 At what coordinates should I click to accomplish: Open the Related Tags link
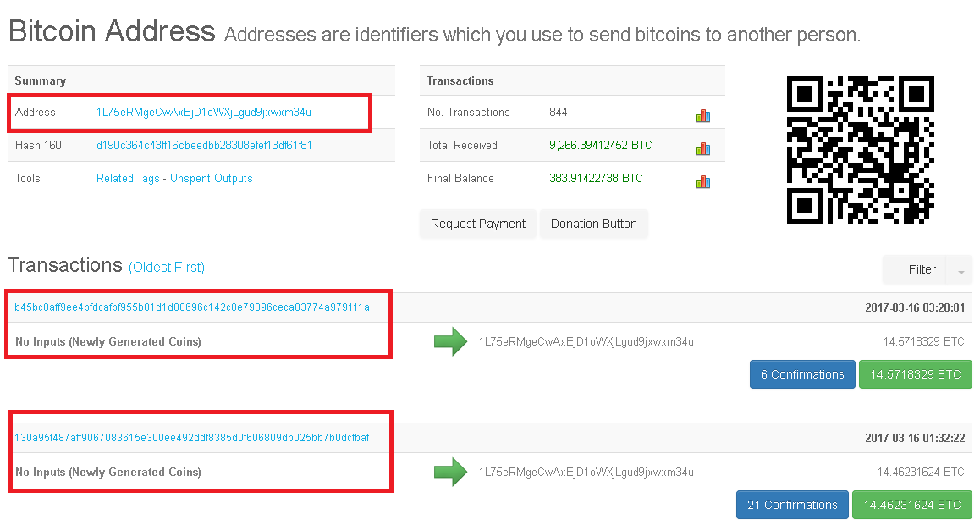(130, 179)
